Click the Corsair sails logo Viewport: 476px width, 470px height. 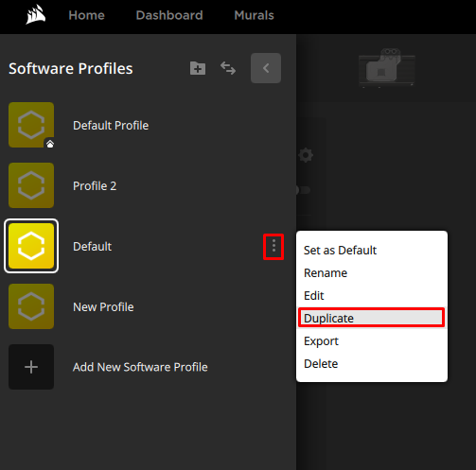pos(35,14)
